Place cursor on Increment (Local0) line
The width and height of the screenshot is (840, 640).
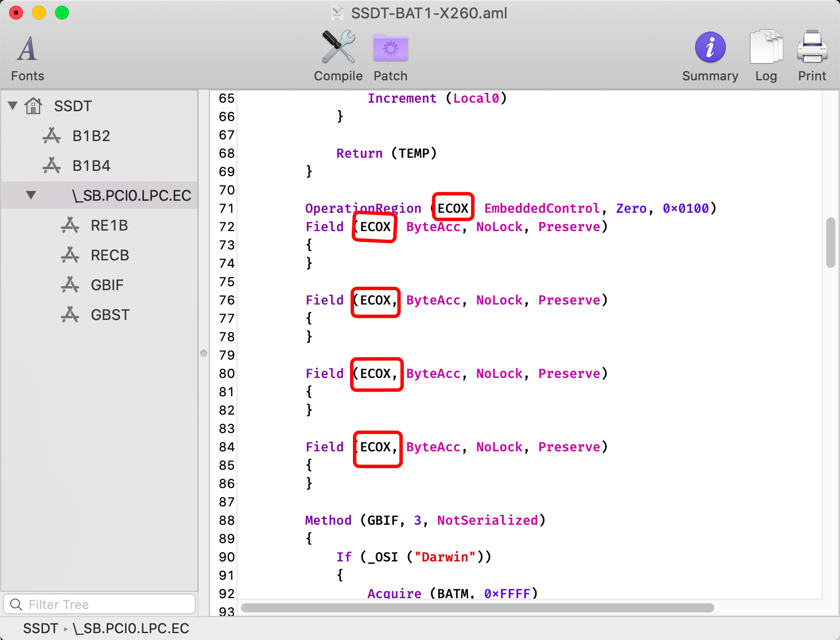[x=437, y=98]
